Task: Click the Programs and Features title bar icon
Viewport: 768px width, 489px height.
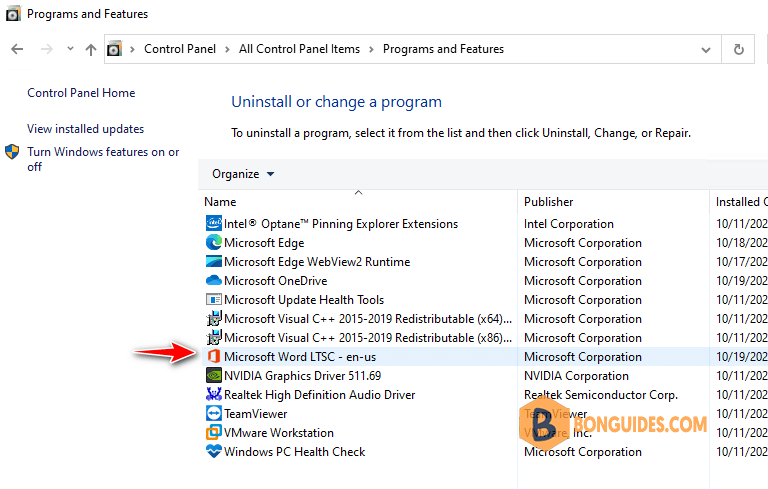Action: [x=13, y=14]
